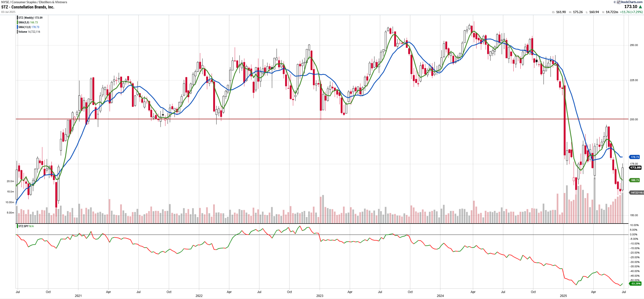Click the StockCharts.com chart logo icon
Screen dimensions: 644x299
[619, 2]
